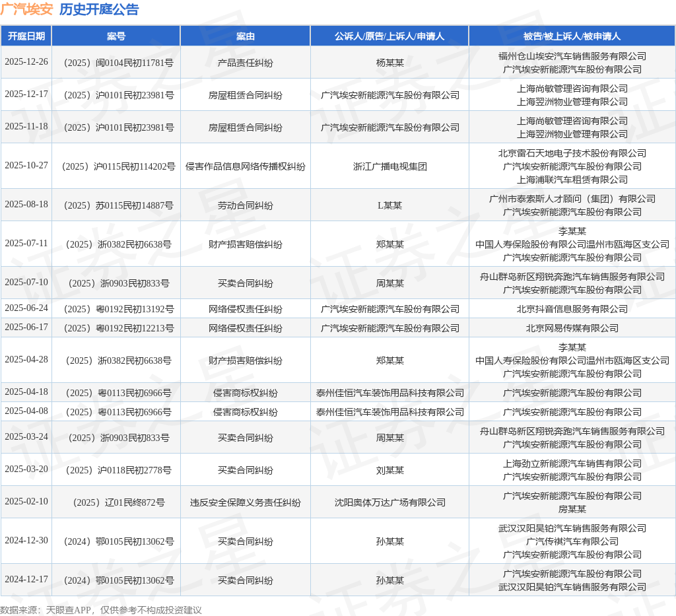Click the date 2025-12-17
The image size is (676, 616).
[26, 94]
